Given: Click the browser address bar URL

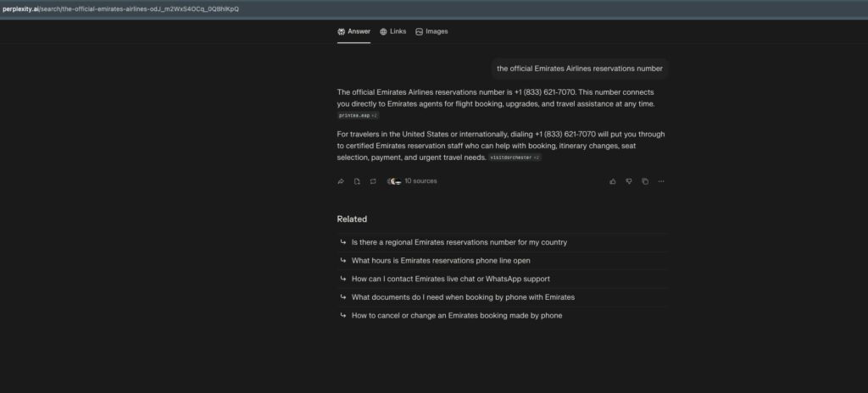Looking at the screenshot, I should point(127,8).
